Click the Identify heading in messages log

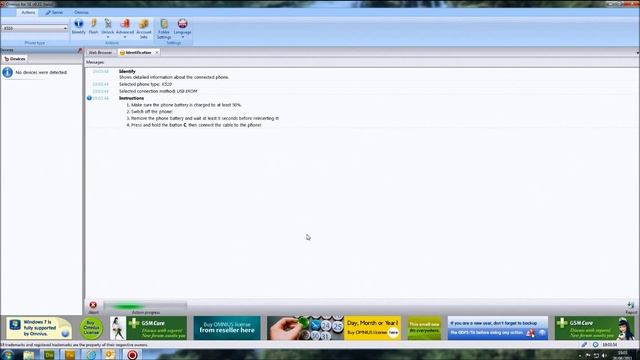click(127, 71)
